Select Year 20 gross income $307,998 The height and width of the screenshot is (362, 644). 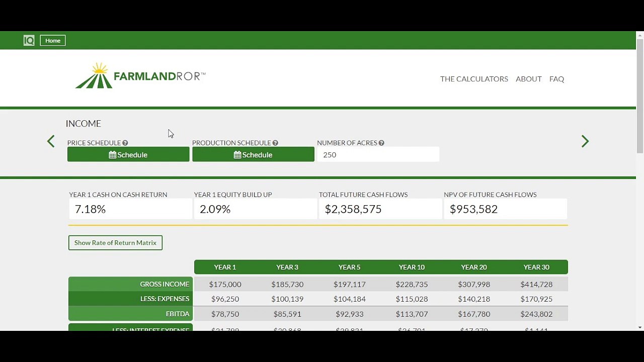pyautogui.click(x=474, y=284)
